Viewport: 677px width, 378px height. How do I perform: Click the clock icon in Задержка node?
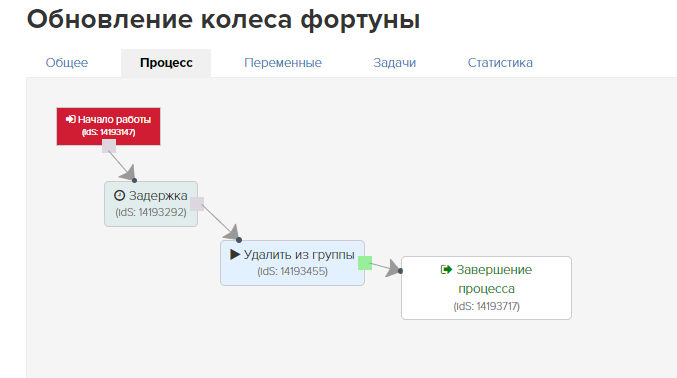pyautogui.click(x=120, y=195)
